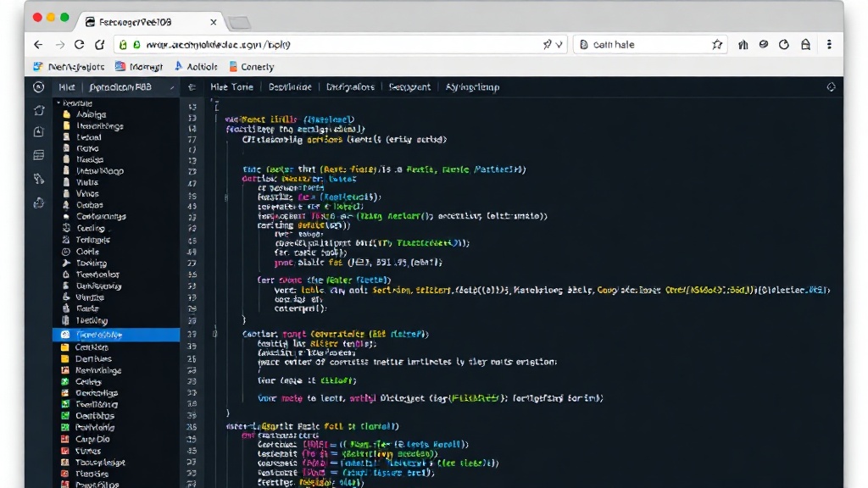
Task: Collapse the side panel with the arrow icon
Action: 192,87
